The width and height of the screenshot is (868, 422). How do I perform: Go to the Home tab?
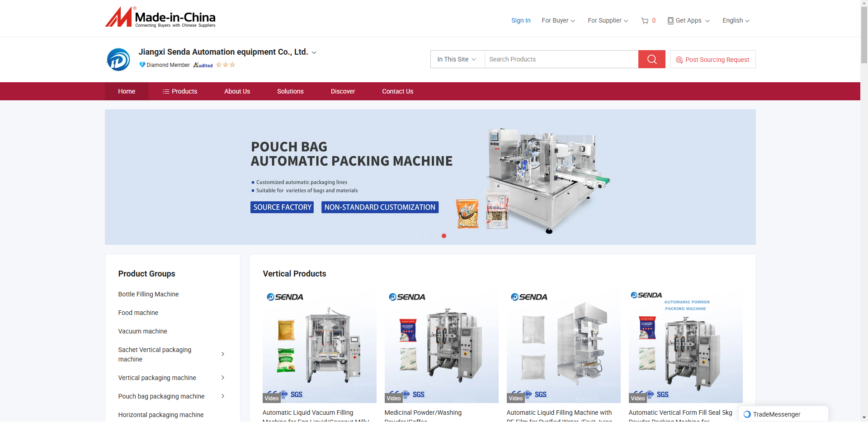tap(127, 91)
